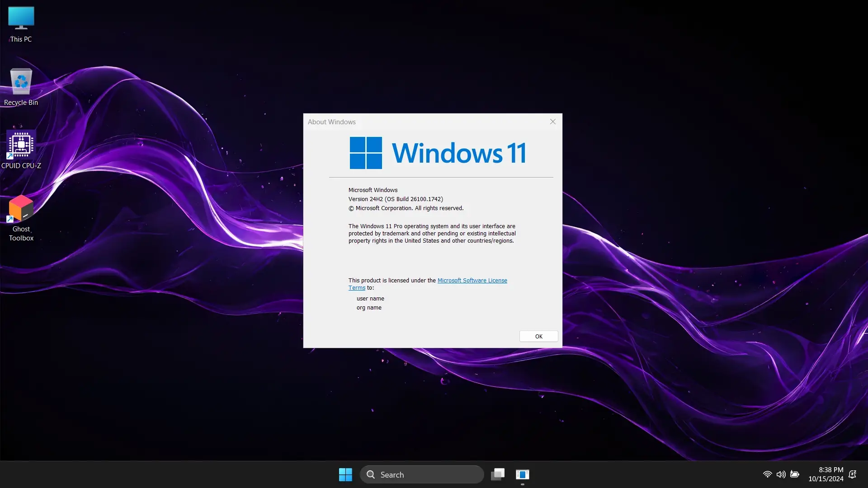Follow the Terms link
This screenshot has height=488, width=868.
[x=357, y=288]
